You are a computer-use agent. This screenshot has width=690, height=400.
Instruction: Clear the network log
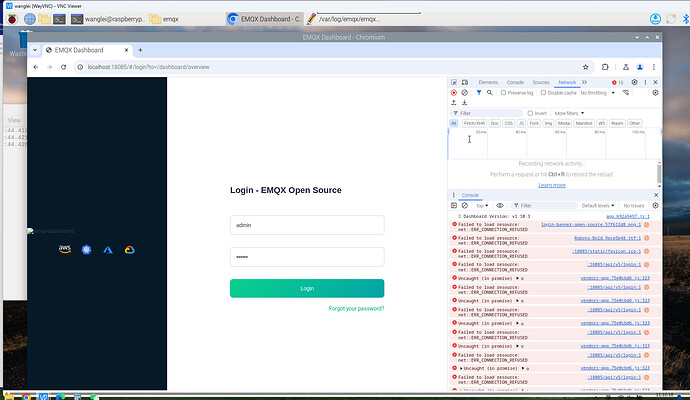[x=465, y=92]
